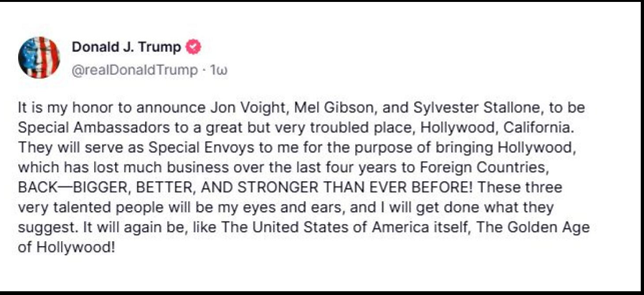The height and width of the screenshot is (295, 644).
Task: Open the "Donald J. Trump" display name
Action: (x=126, y=47)
